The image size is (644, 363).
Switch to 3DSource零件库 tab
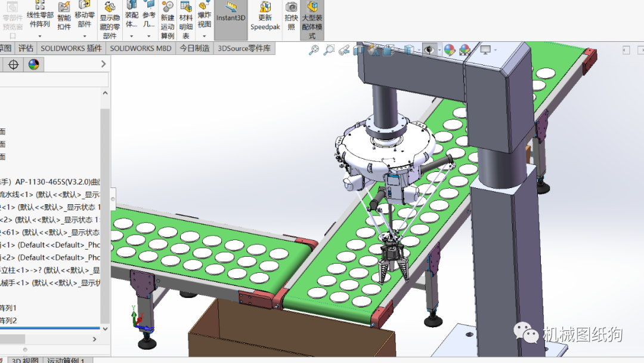(x=244, y=48)
